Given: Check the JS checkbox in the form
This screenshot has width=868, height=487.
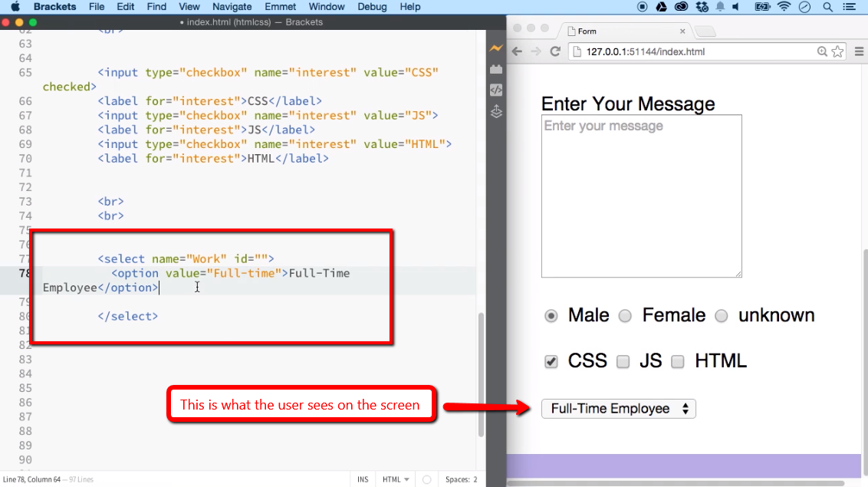Looking at the screenshot, I should [623, 361].
